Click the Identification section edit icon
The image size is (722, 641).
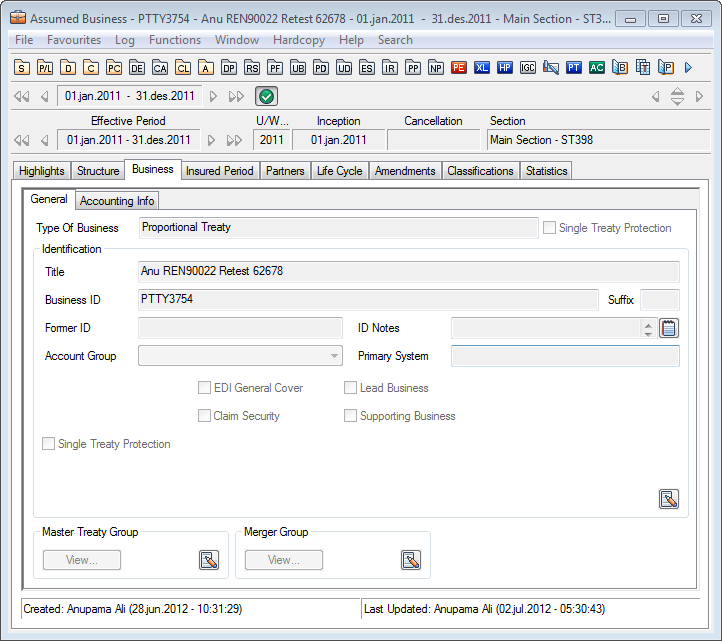[669, 499]
